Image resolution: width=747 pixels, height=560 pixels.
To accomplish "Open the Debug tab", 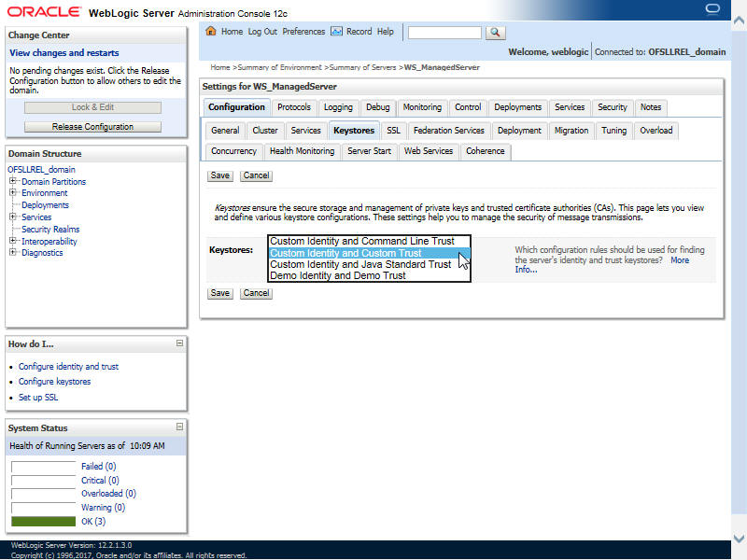I will (378, 107).
